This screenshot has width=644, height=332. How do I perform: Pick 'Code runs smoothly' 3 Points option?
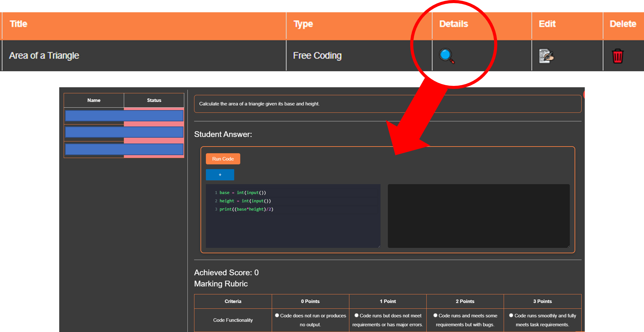(x=511, y=316)
